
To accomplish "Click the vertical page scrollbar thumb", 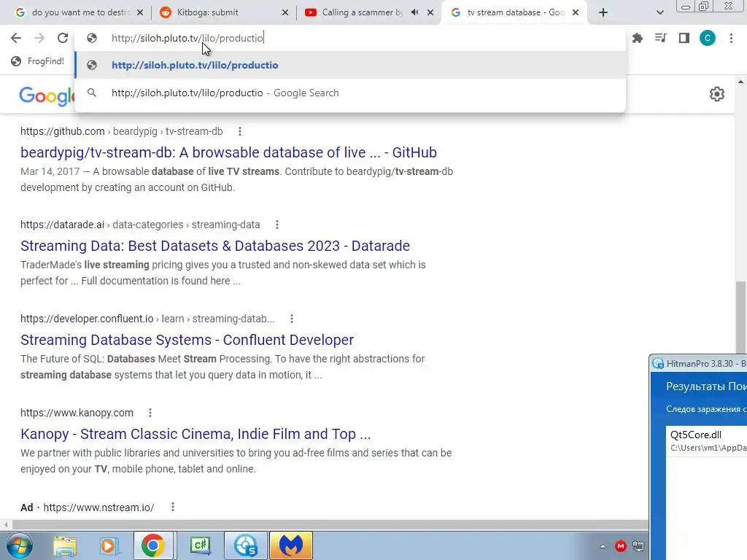I will pos(740,316).
